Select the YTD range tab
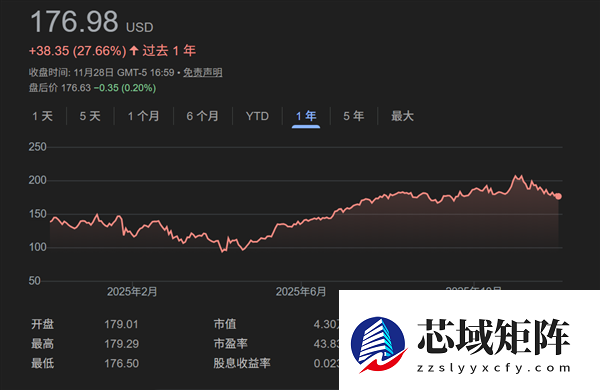 tap(257, 116)
